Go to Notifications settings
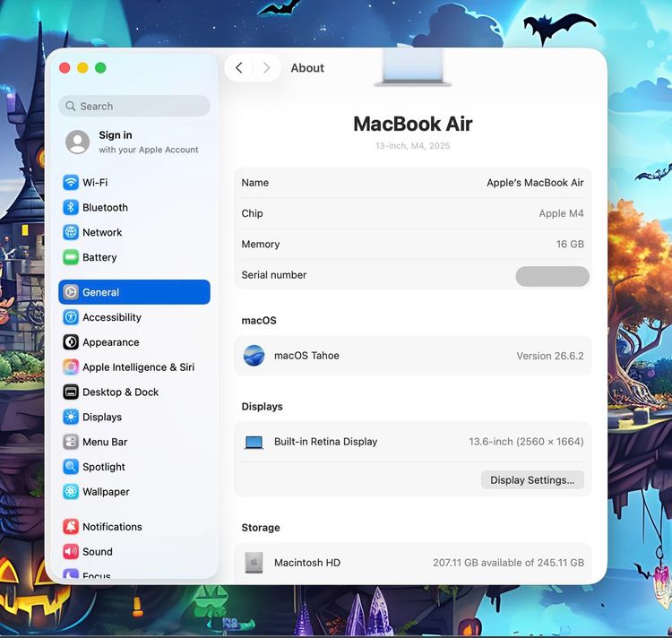This screenshot has width=672, height=638. [134, 527]
